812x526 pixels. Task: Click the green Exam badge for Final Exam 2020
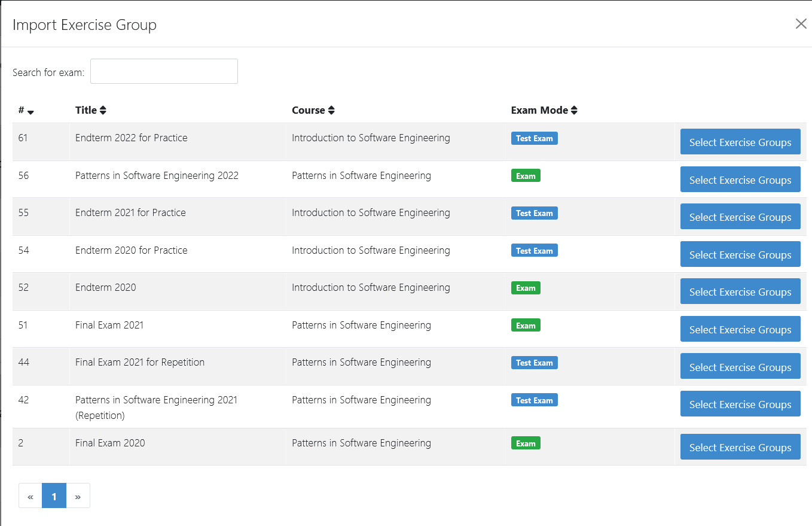[526, 443]
